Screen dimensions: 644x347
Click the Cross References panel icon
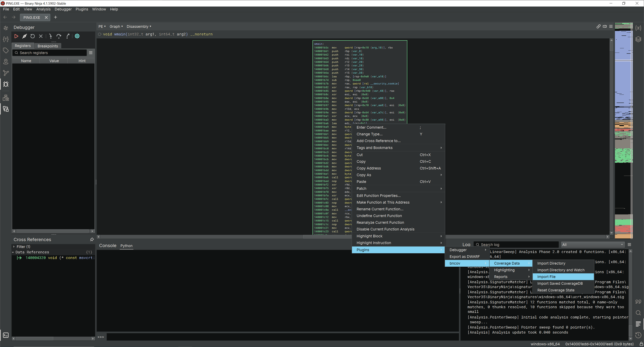coord(6,109)
